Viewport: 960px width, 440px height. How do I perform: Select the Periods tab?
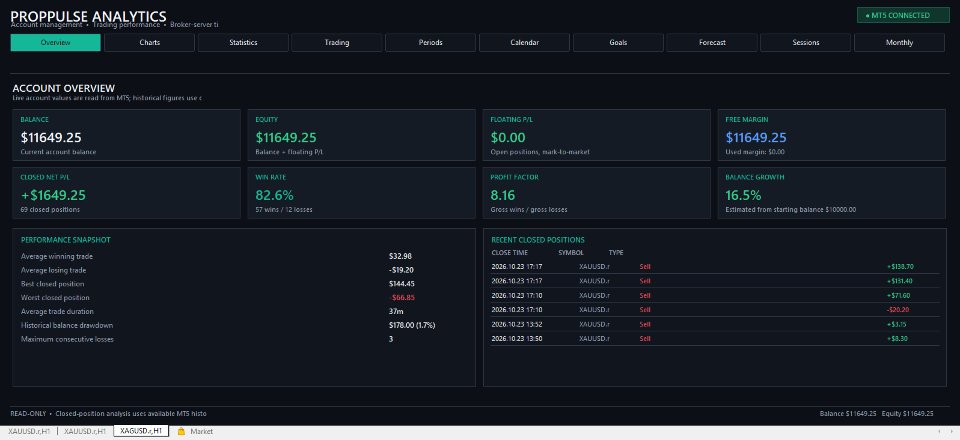point(430,43)
